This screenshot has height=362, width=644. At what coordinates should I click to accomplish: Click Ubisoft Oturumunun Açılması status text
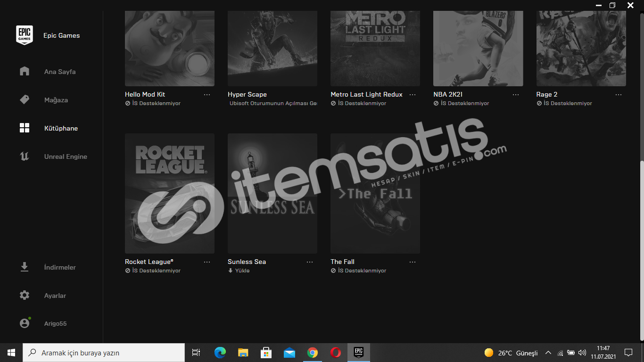click(x=273, y=103)
